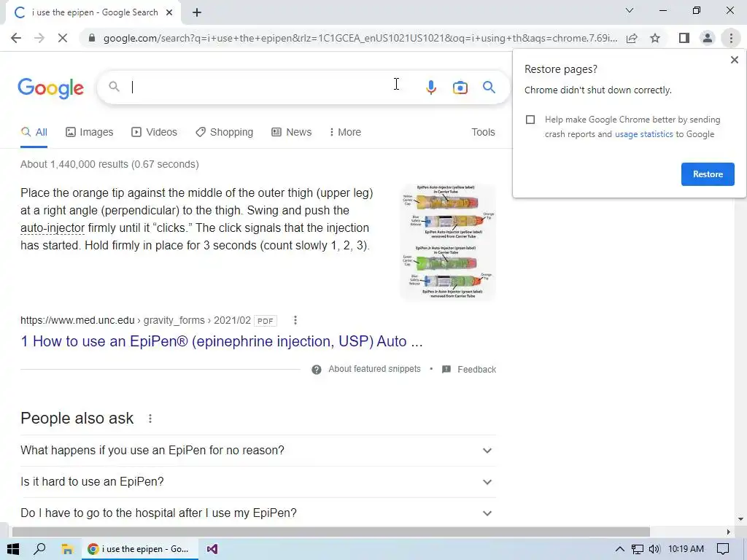Start voice search with microphone icon

click(430, 87)
